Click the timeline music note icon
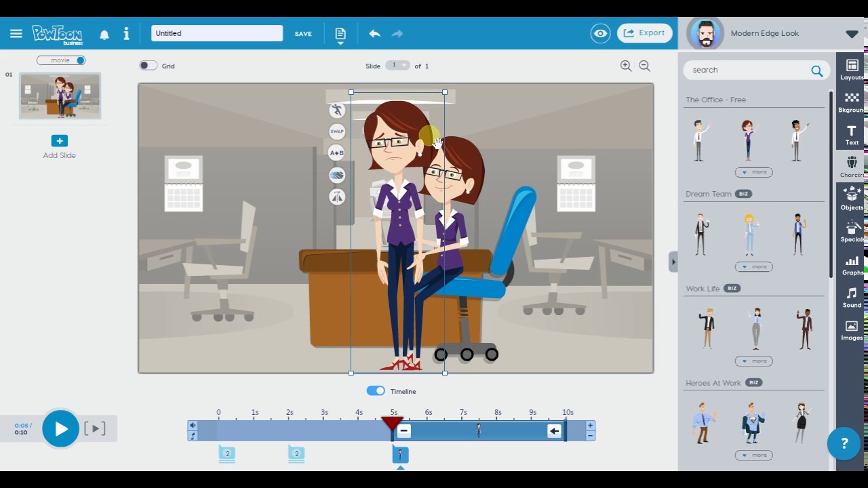 193,436
